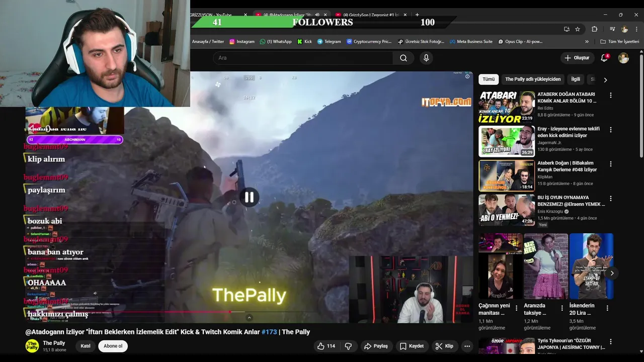This screenshot has width=644, height=362.
Task: Click the Katıl join button
Action: 86,346
